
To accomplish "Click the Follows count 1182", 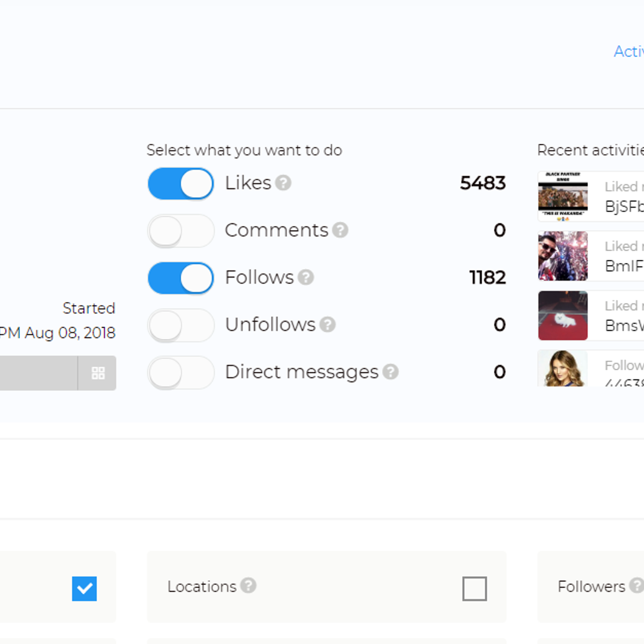I will click(487, 277).
